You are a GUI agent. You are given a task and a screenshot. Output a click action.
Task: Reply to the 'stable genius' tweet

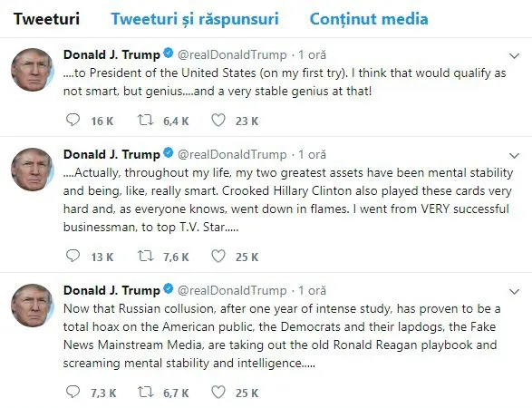73,121
